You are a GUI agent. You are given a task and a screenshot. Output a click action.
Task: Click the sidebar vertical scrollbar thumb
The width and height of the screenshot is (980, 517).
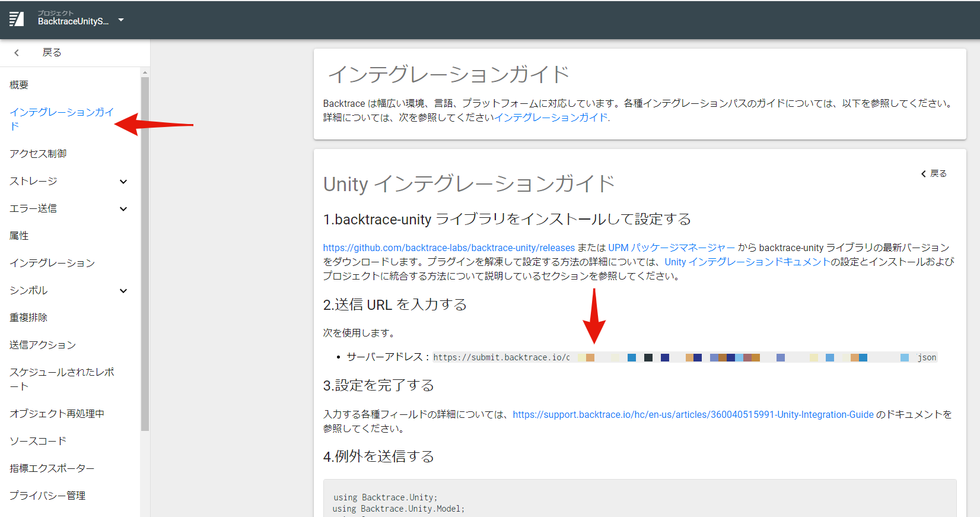click(145, 253)
